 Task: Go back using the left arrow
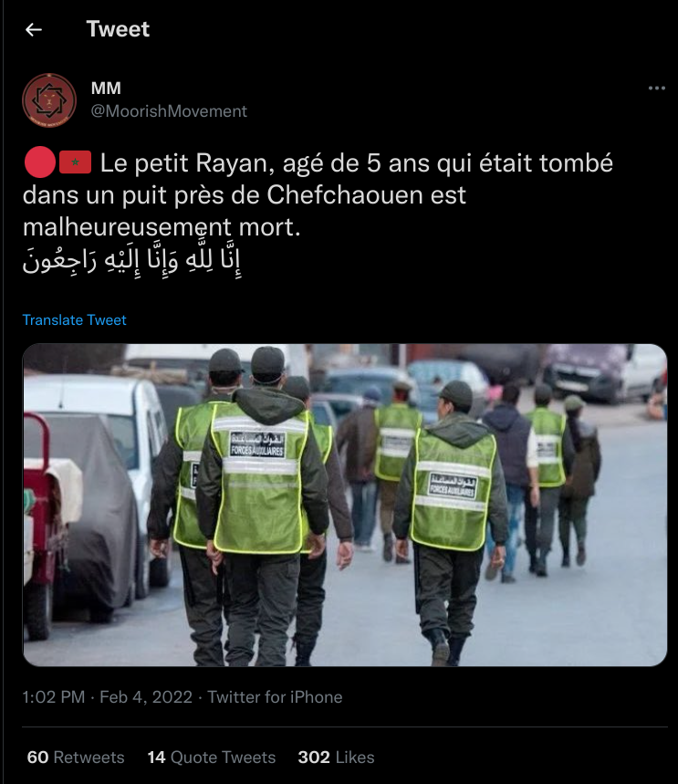(34, 30)
